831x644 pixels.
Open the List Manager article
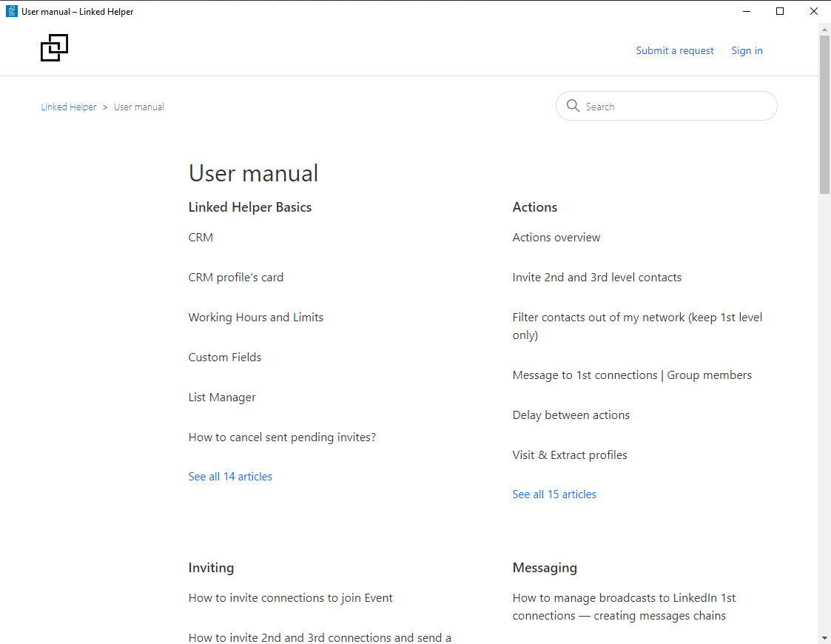(222, 397)
